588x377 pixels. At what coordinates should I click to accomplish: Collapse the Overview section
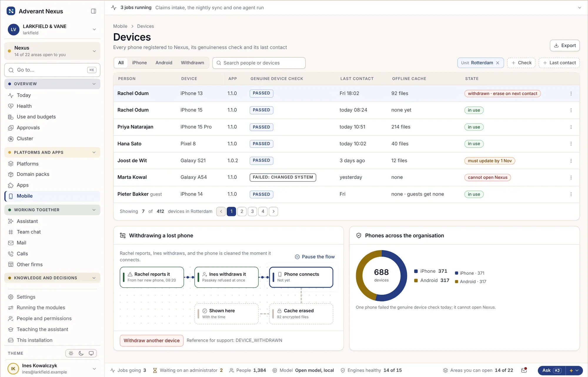click(52, 84)
